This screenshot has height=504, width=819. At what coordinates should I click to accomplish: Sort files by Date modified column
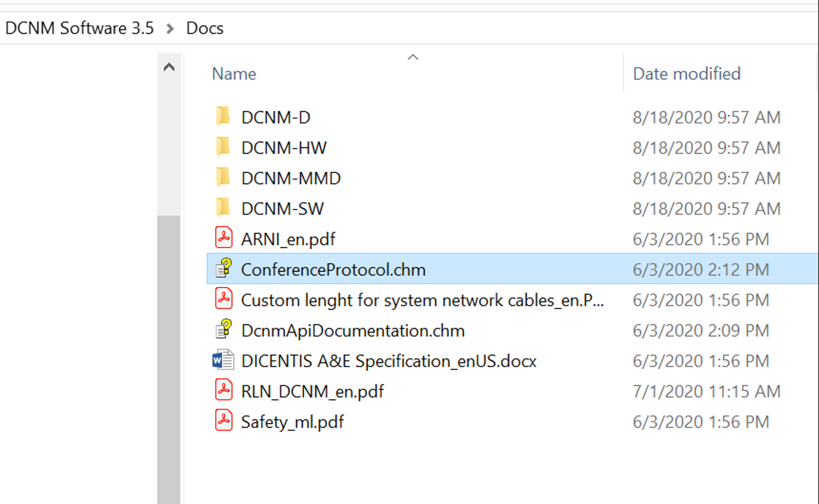tap(687, 74)
